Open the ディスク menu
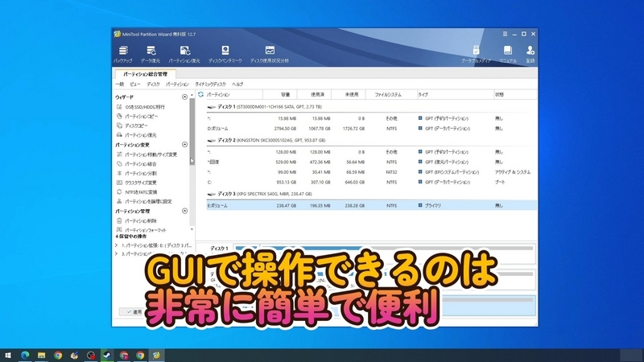This screenshot has height=362, width=644. click(153, 84)
